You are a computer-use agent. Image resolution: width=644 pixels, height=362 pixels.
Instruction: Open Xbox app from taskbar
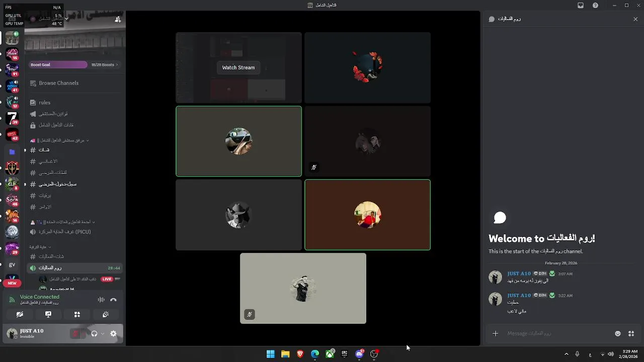point(330,354)
